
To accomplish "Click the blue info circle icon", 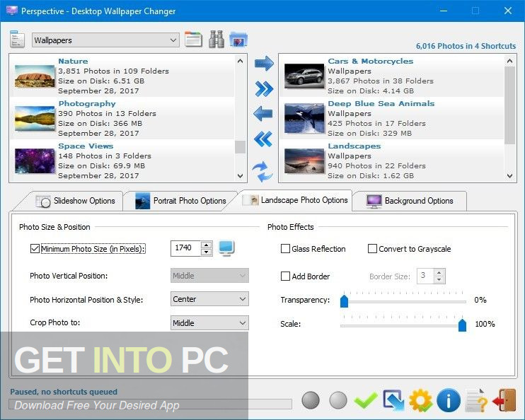I will click(x=449, y=400).
